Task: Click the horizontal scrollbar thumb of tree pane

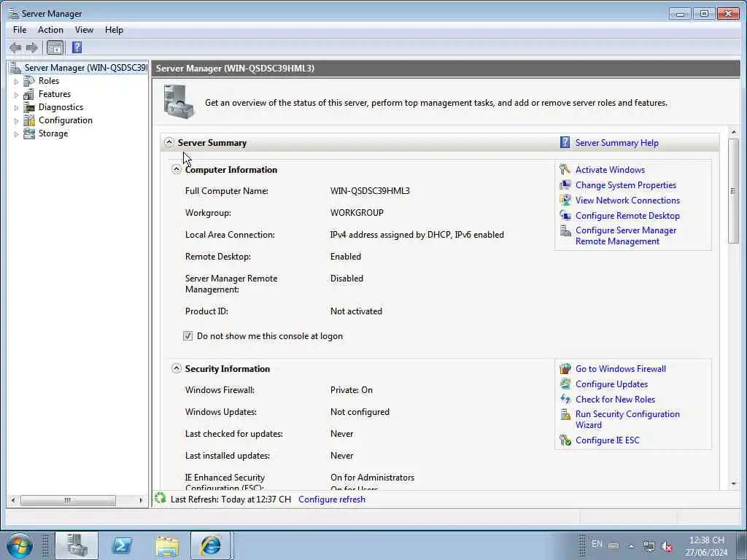Action: pos(68,500)
